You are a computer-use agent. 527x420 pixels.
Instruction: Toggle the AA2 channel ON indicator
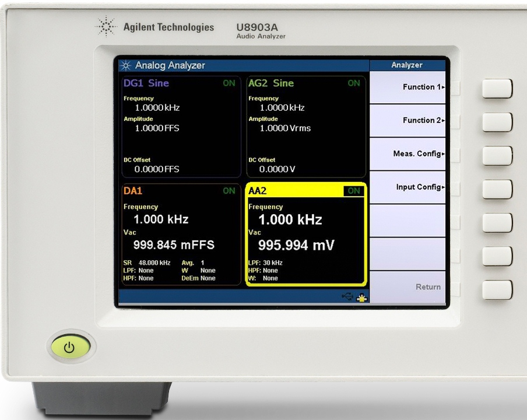tap(353, 191)
